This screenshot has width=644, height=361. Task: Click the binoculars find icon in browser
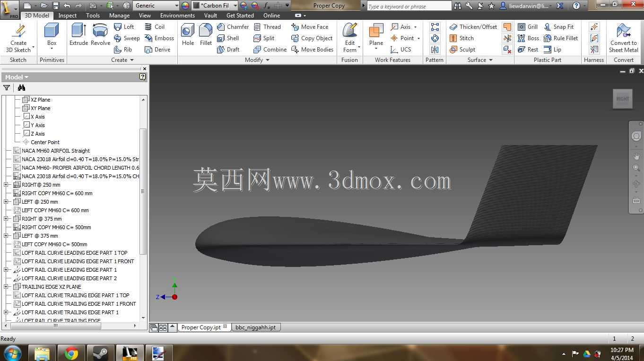pyautogui.click(x=21, y=88)
